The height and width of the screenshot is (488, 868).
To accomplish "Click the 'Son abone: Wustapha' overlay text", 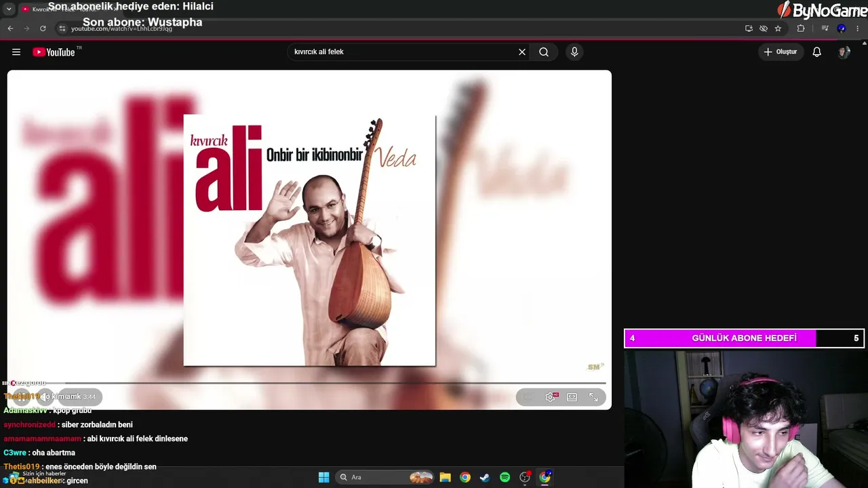I will pos(142,22).
